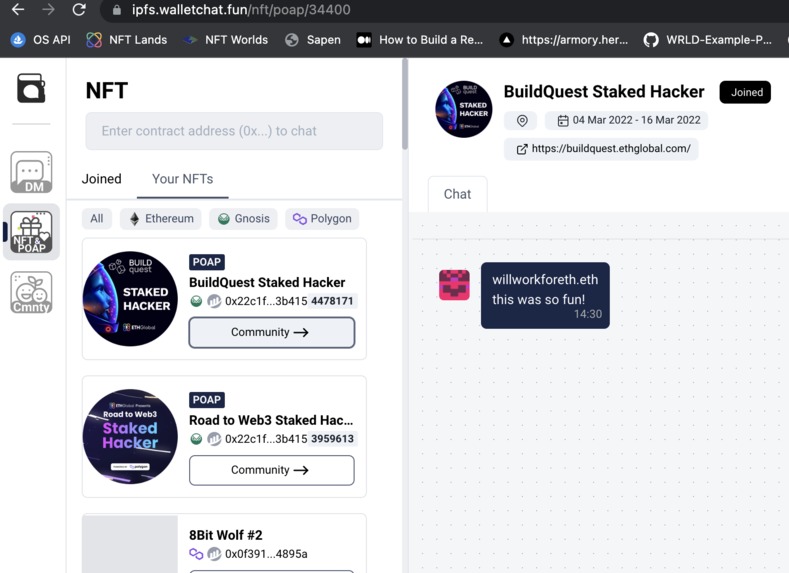Select the All chain filter
The width and height of the screenshot is (789, 573).
tap(97, 219)
